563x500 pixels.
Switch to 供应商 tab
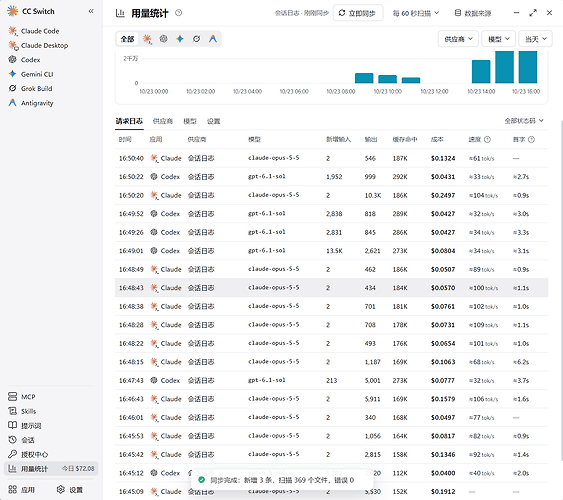[x=163, y=121]
